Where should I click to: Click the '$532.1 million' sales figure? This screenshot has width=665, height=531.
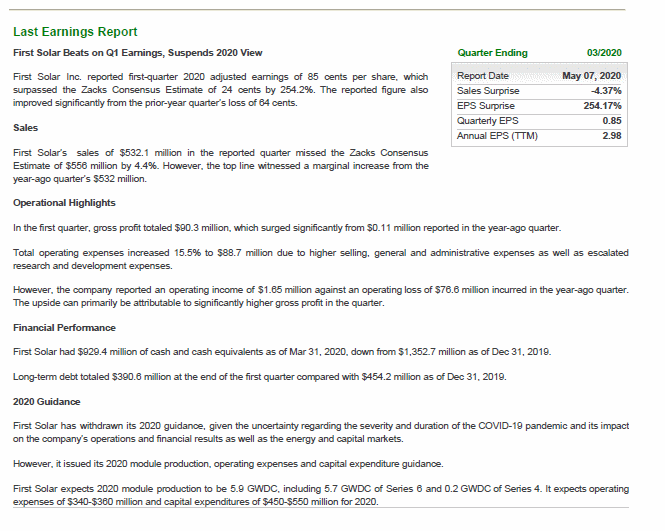click(x=151, y=153)
